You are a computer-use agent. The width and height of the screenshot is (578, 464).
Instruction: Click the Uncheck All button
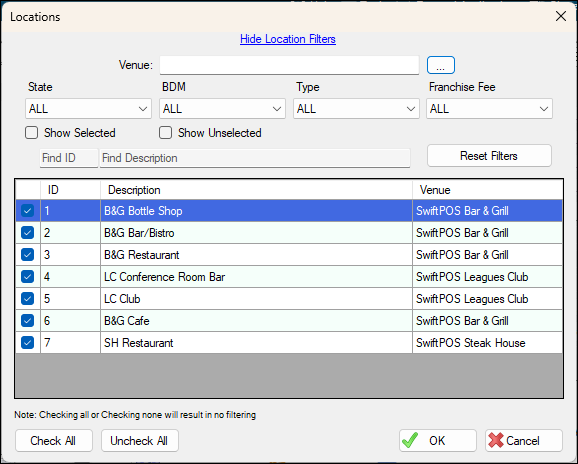[x=140, y=440]
